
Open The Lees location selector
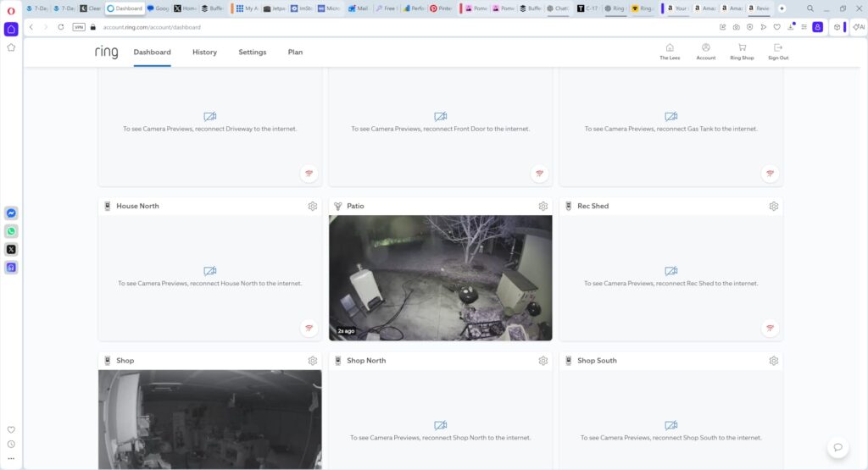pos(670,52)
